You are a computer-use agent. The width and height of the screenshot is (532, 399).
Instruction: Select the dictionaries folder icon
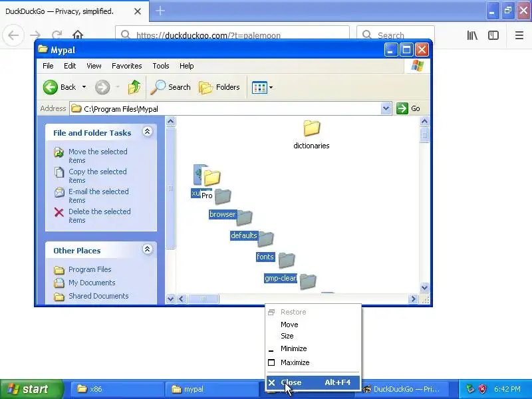coord(311,128)
